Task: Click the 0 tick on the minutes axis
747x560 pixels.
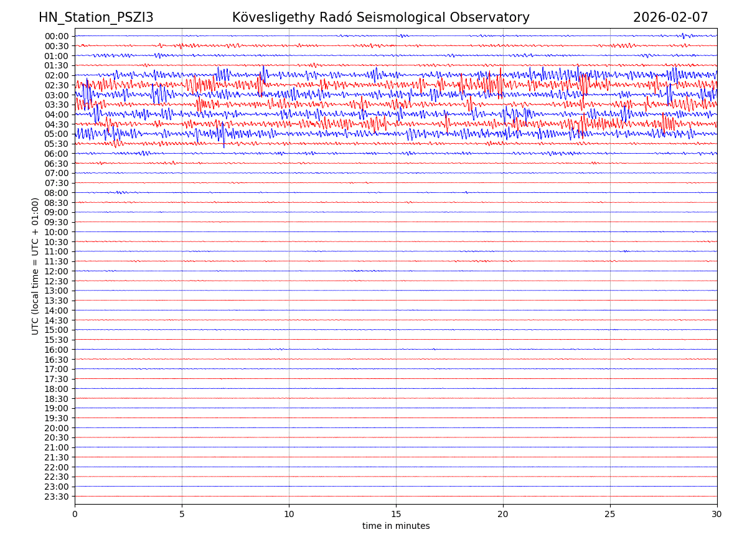Action: (x=75, y=515)
